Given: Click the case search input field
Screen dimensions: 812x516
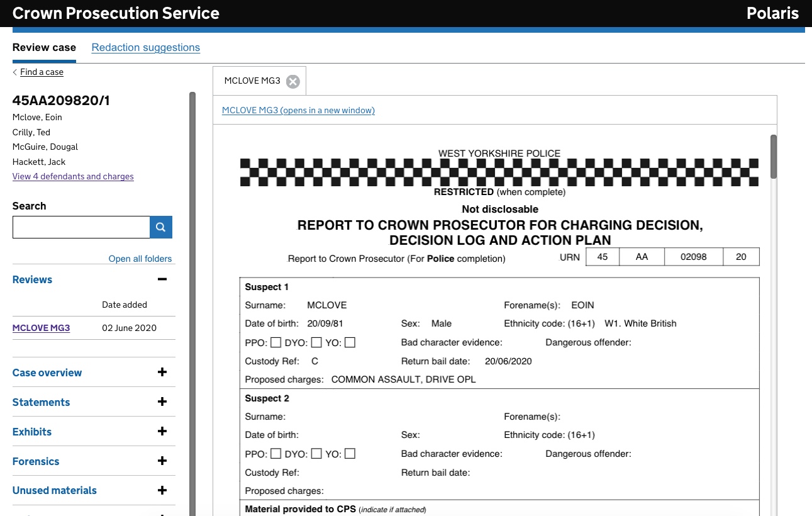Looking at the screenshot, I should 81,227.
